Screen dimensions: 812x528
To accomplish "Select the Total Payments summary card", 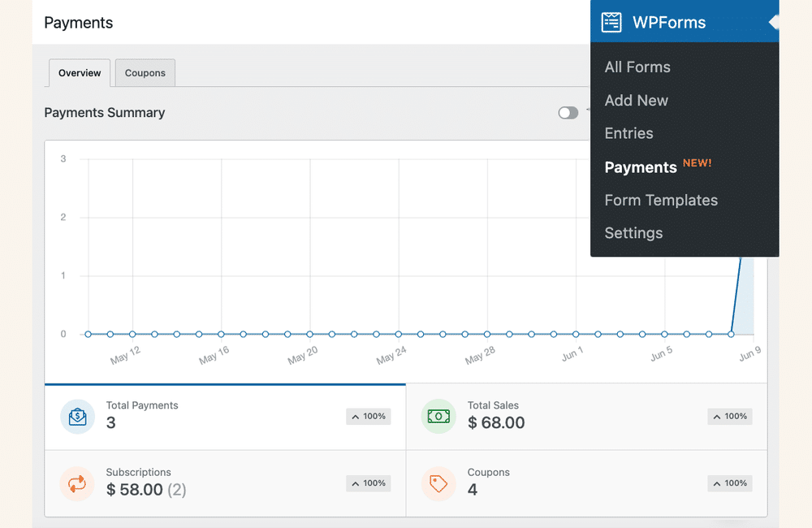I will (225, 417).
